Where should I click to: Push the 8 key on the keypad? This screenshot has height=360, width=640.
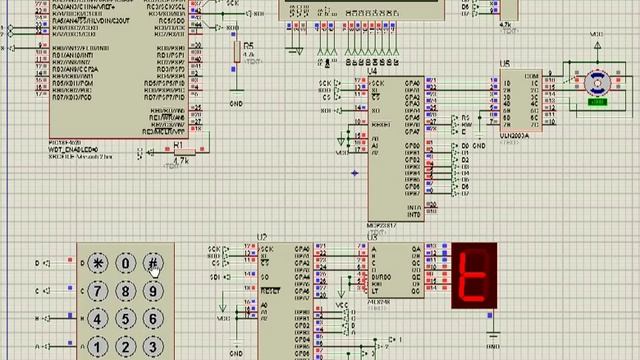click(x=125, y=291)
